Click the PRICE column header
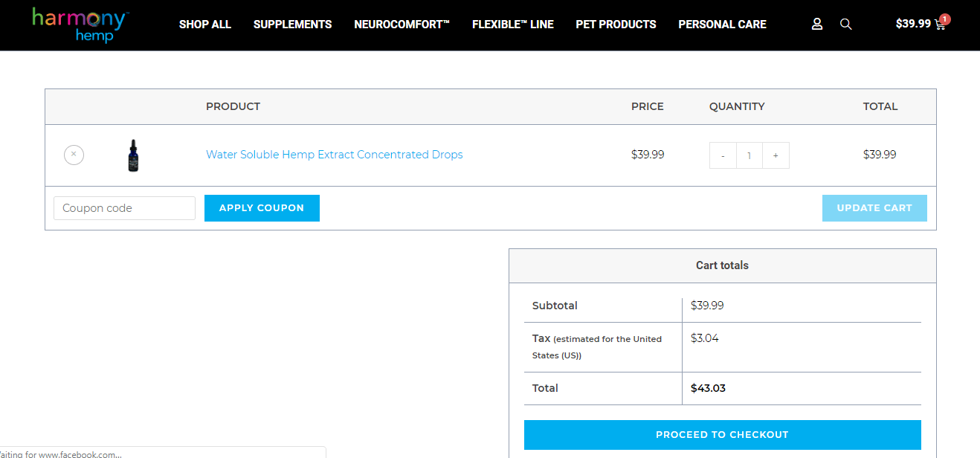Image resolution: width=980 pixels, height=458 pixels. click(648, 106)
